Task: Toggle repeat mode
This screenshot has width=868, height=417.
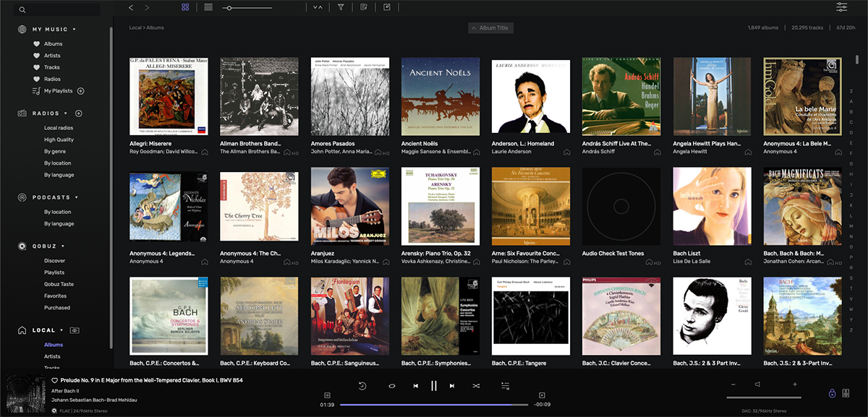Action: (x=393, y=386)
